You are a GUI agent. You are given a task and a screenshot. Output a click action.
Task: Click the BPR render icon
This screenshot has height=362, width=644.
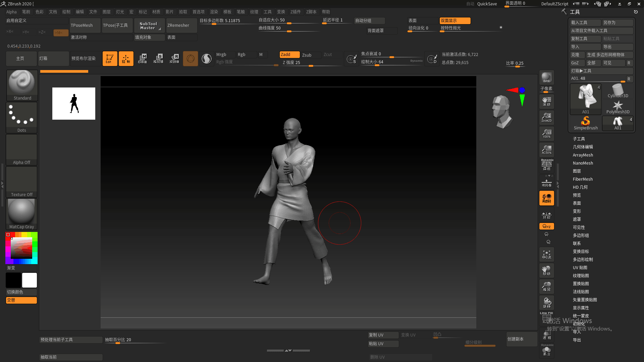tap(546, 77)
